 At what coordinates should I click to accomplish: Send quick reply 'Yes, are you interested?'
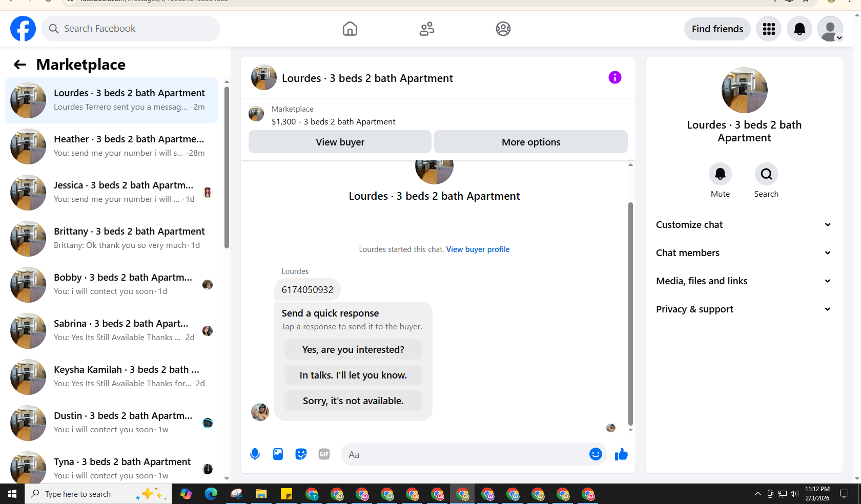click(x=353, y=349)
